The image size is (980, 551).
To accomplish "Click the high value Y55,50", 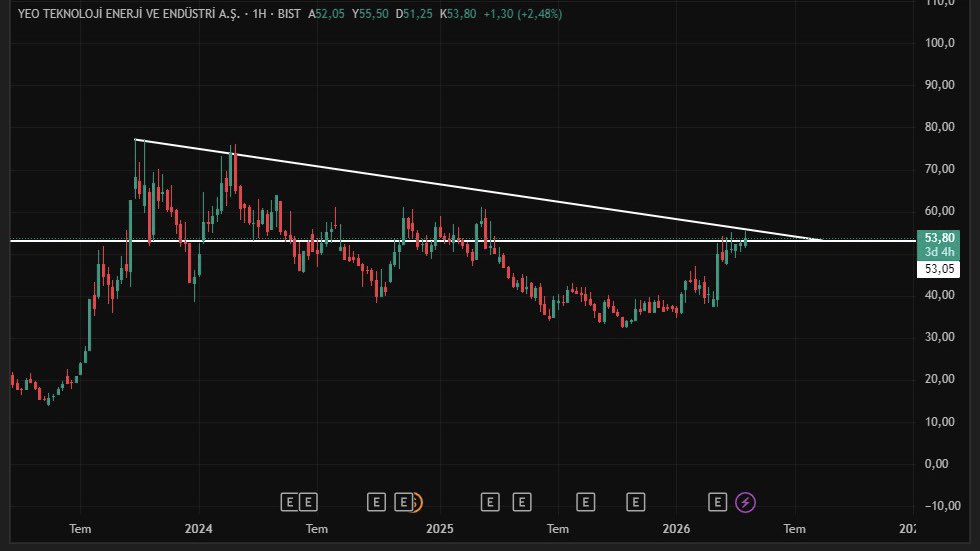I will click(x=370, y=14).
